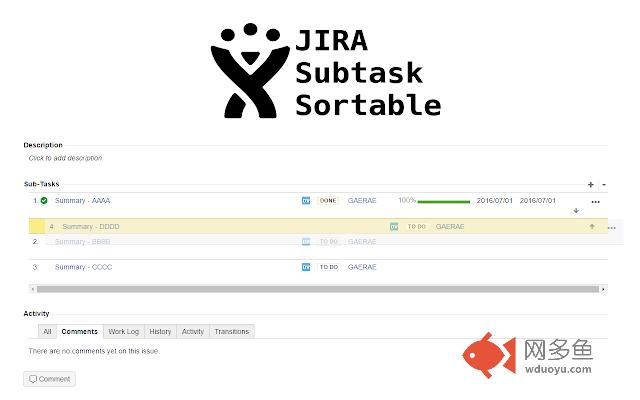Open GAERAE assignee link in the DDDD row
This screenshot has height=400, width=640.
[450, 227]
